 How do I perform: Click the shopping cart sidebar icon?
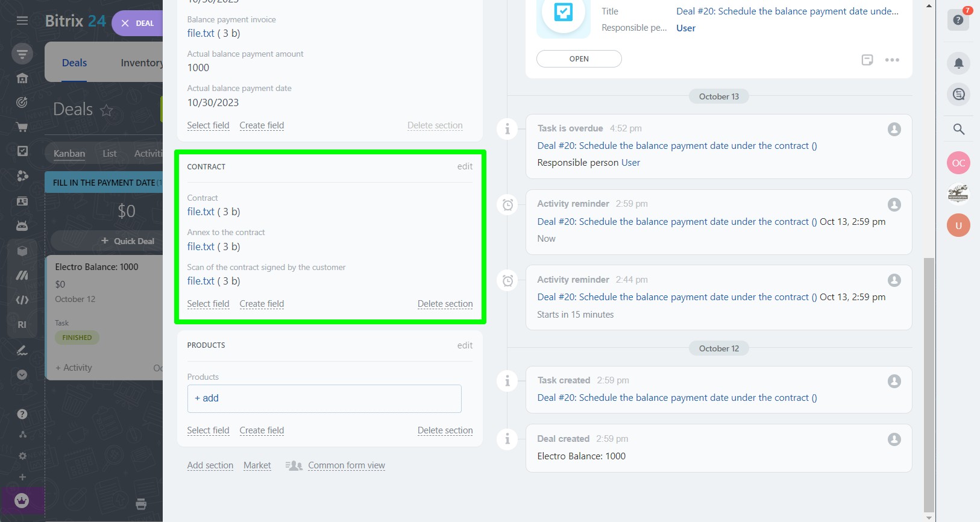click(x=22, y=127)
